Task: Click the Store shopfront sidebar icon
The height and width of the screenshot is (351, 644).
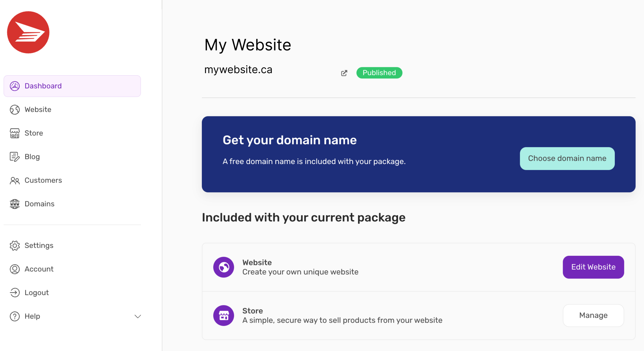Action: coord(15,133)
